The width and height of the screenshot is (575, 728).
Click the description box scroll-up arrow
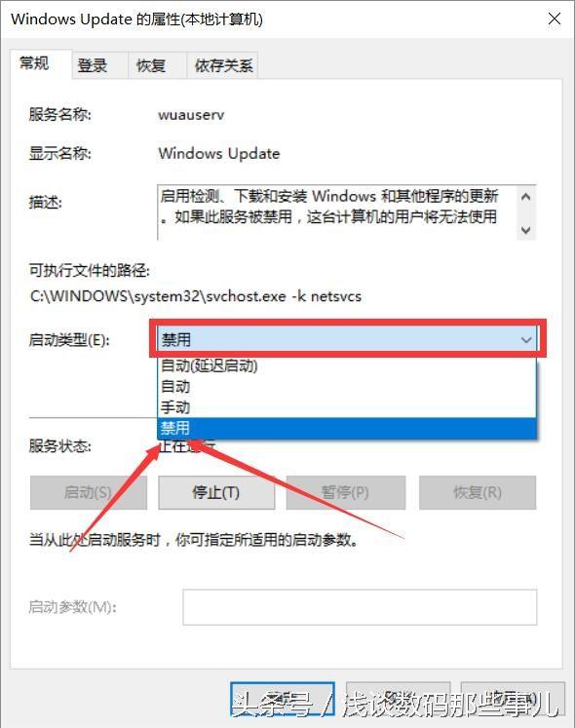coord(525,197)
